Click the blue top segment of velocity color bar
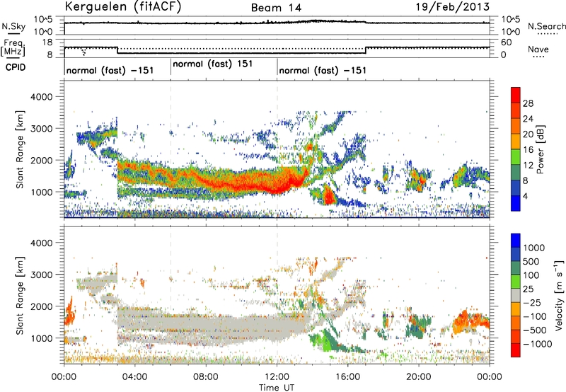This screenshot has width=566, height=392. [516, 241]
